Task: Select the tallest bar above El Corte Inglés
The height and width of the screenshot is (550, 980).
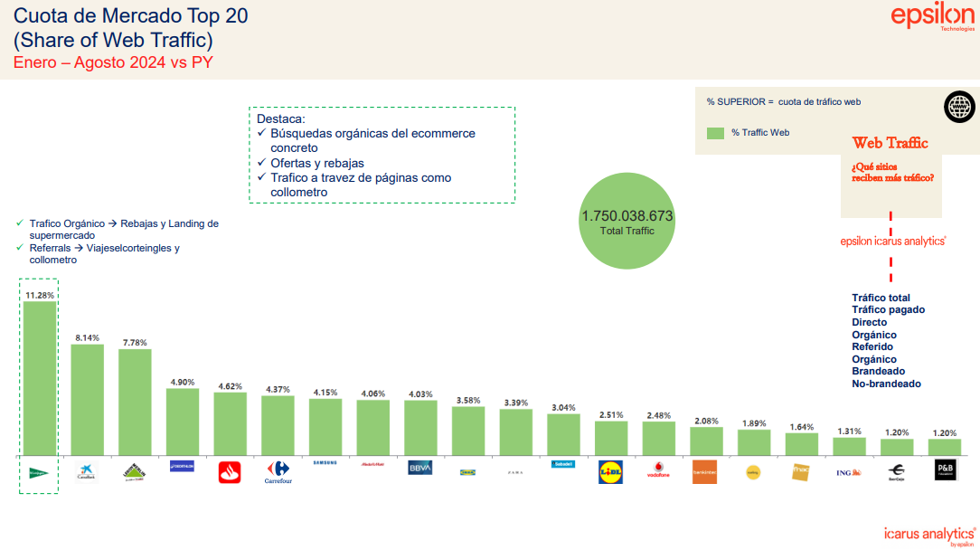Action: (40, 378)
